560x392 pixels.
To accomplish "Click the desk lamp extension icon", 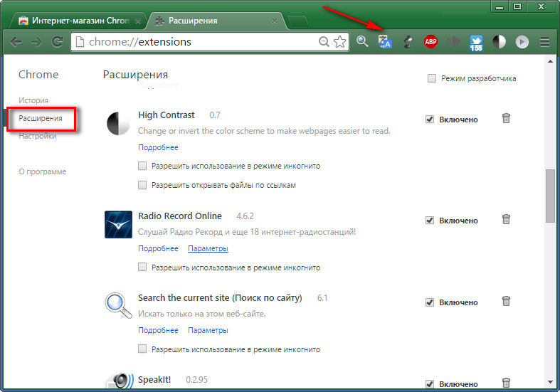I will click(x=408, y=42).
